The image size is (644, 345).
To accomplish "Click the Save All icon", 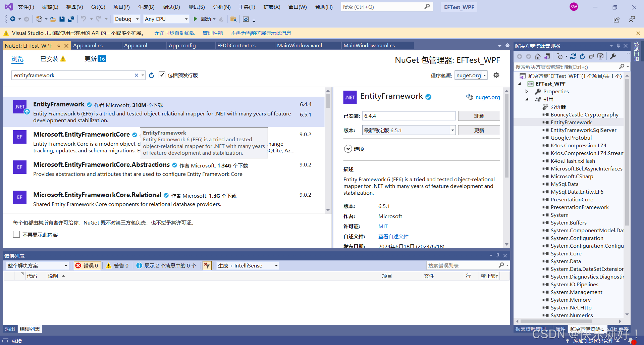I will click(x=71, y=19).
